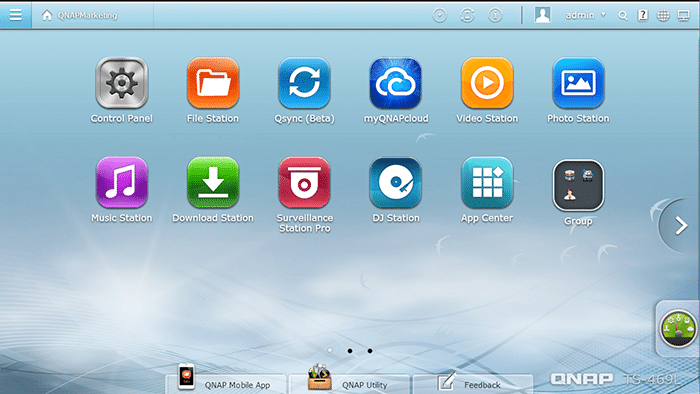Open the Feedback link
700x394 pixels.
click(473, 383)
